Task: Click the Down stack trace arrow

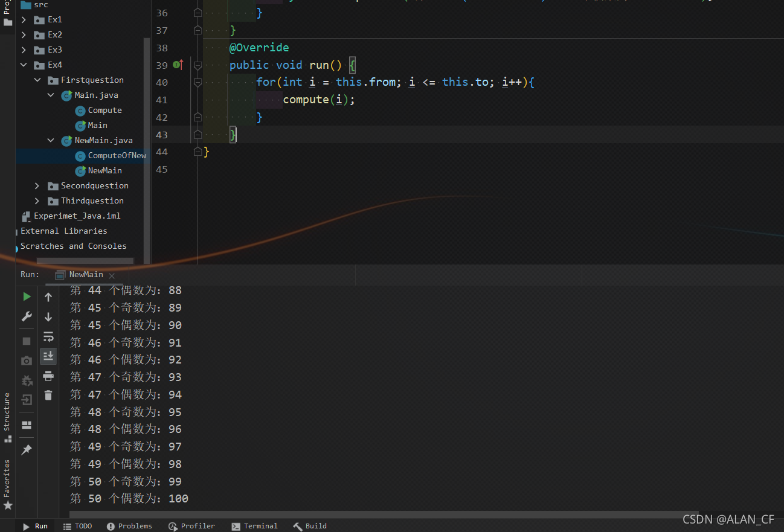Action: point(49,316)
